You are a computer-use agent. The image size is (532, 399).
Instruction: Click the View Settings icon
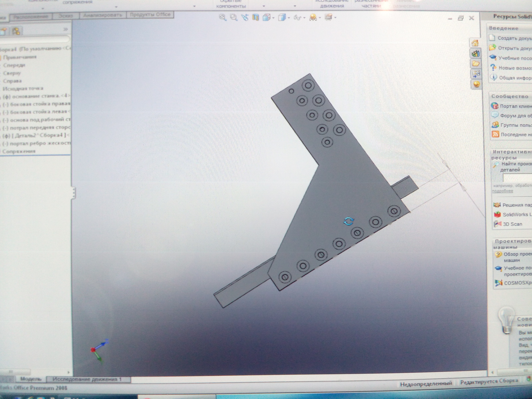pyautogui.click(x=329, y=17)
